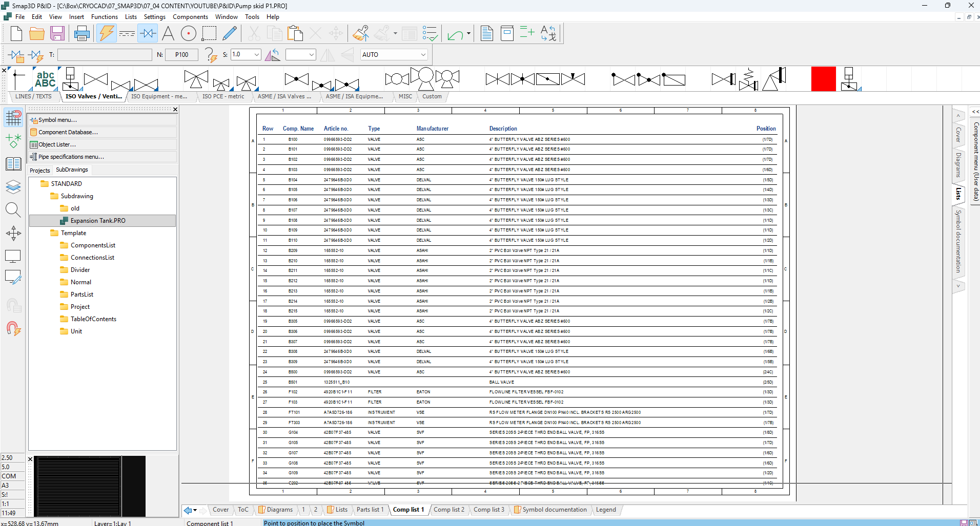Image resolution: width=980 pixels, height=526 pixels.
Task: Select the Text 'A' tool
Action: click(x=168, y=34)
